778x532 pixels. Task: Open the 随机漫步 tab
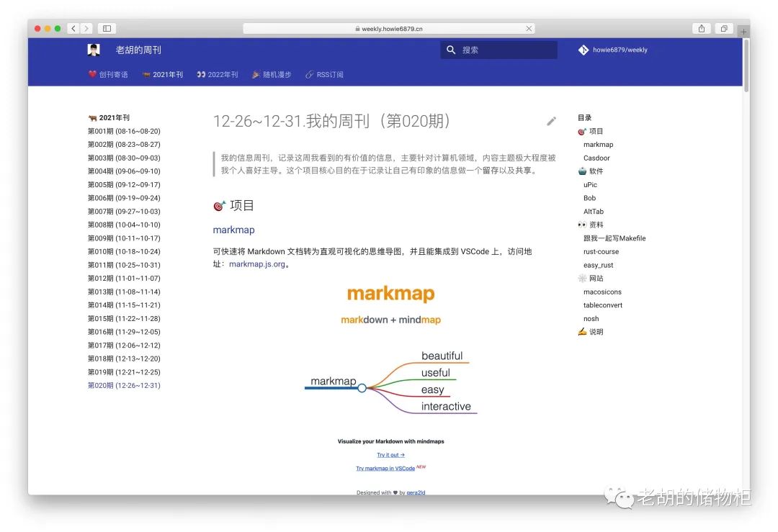click(x=272, y=74)
